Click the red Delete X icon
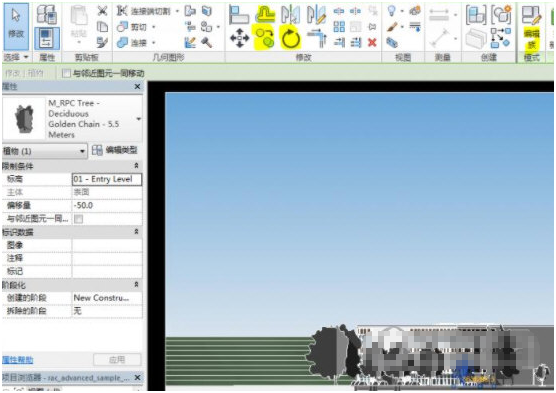Screen dimensions: 556x393 point(372,43)
